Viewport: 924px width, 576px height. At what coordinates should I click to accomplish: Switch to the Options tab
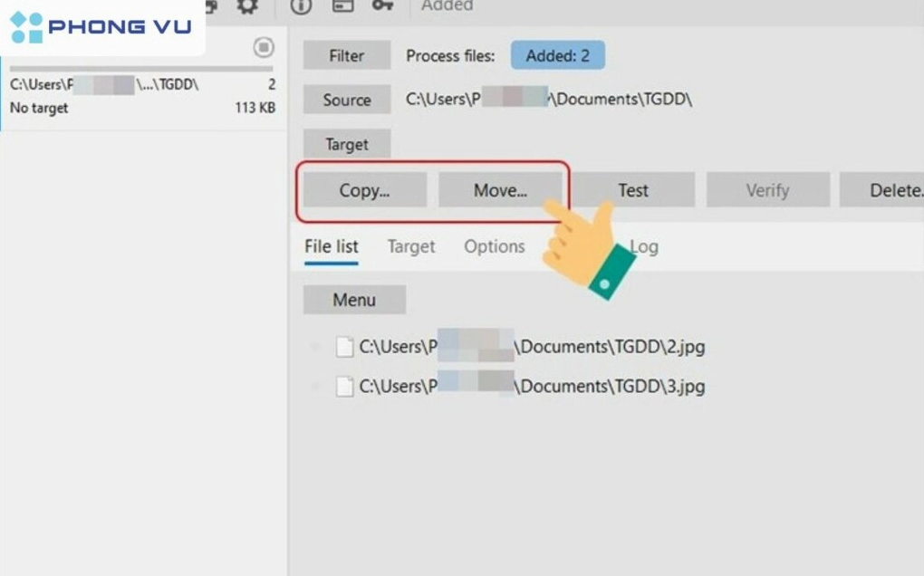494,246
